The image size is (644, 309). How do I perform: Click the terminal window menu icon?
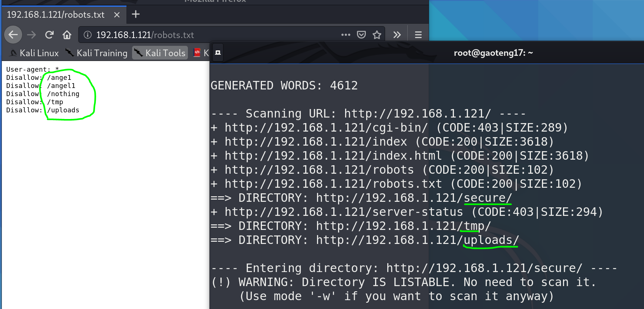pos(218,52)
